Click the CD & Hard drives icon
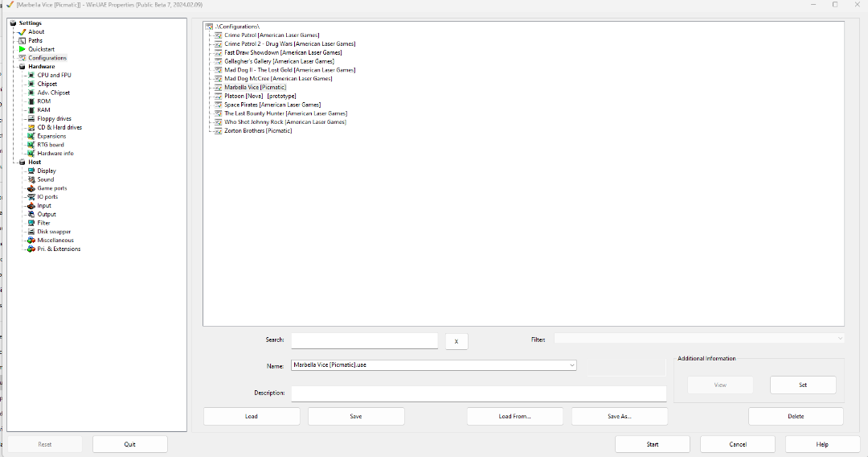The image size is (868, 457). point(31,127)
